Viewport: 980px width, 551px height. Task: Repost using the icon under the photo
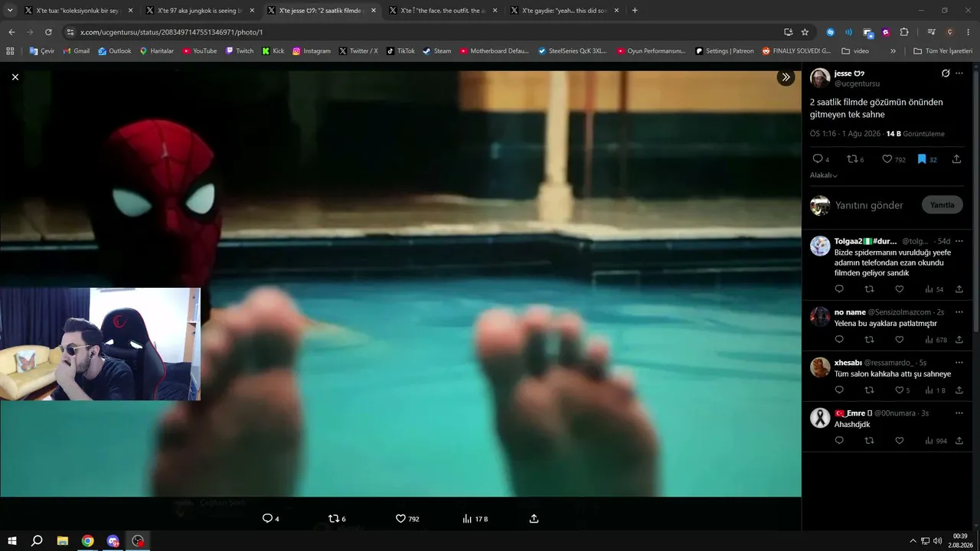pos(333,519)
